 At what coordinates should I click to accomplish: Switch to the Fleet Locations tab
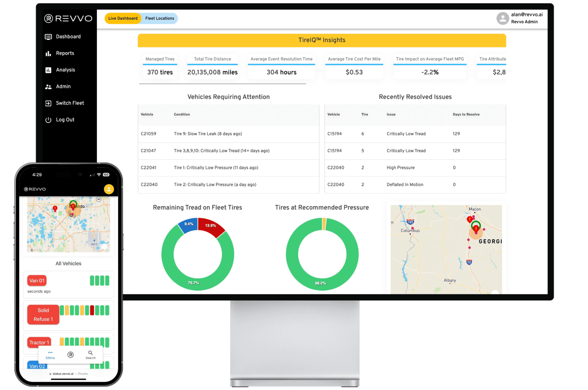(x=160, y=18)
